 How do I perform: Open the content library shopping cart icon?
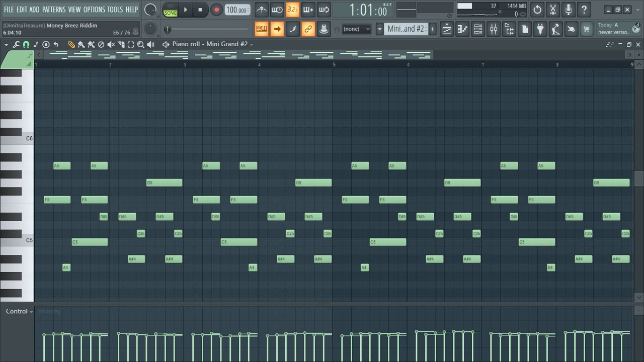point(586,29)
